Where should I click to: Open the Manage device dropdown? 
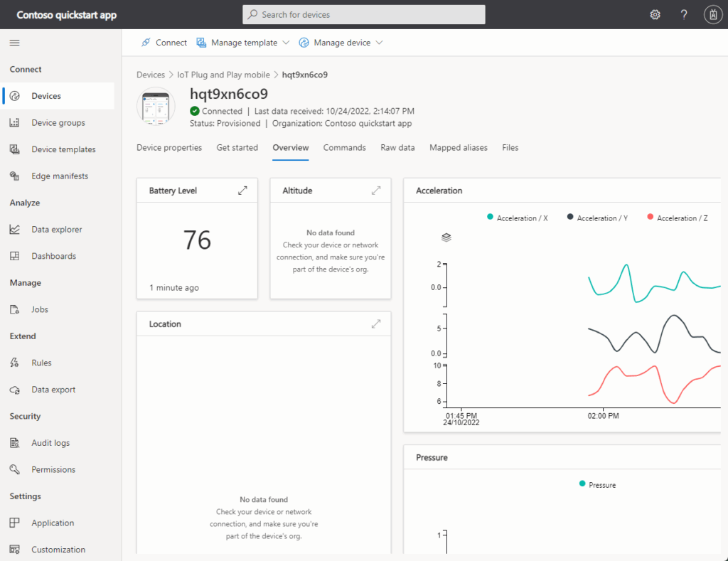coord(341,43)
